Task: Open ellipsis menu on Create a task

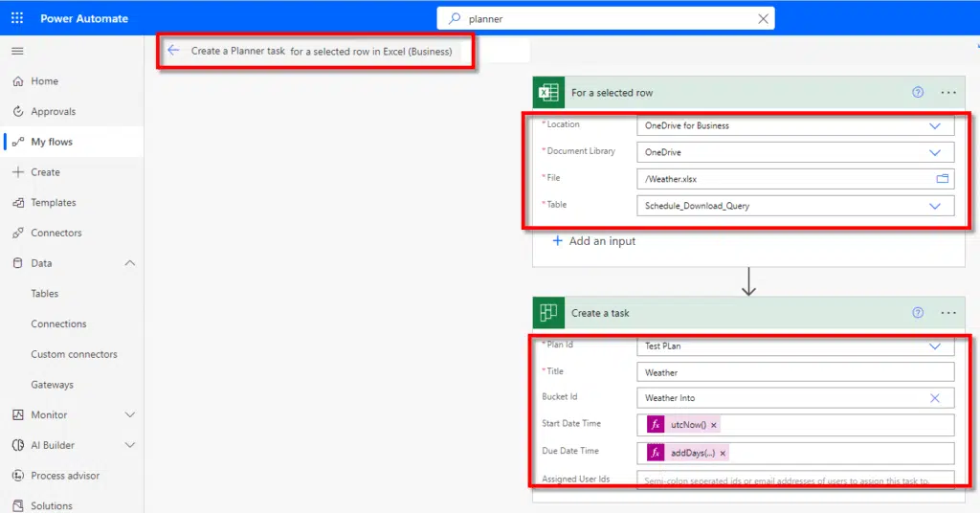Action: [x=948, y=313]
